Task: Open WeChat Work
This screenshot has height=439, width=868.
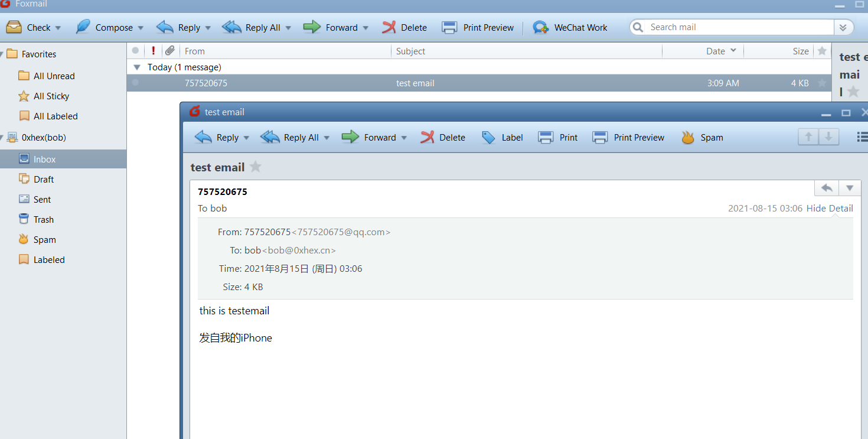Action: pyautogui.click(x=570, y=27)
